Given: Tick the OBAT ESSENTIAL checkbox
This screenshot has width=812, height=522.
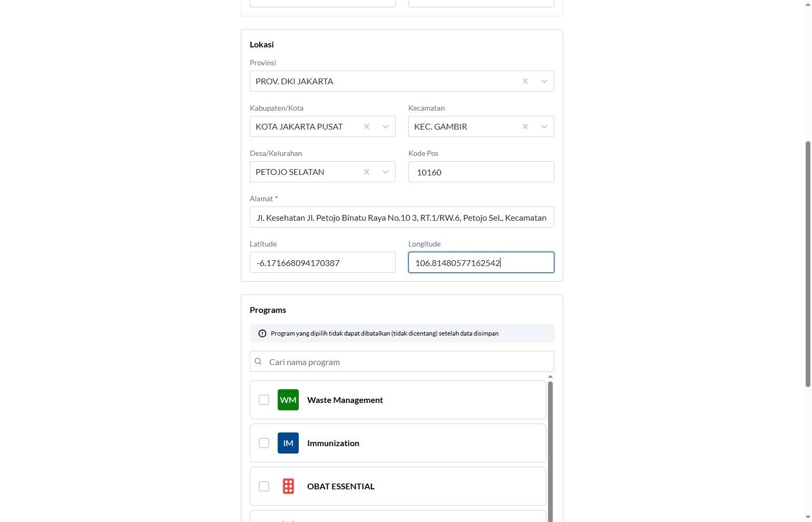Looking at the screenshot, I should tap(264, 486).
